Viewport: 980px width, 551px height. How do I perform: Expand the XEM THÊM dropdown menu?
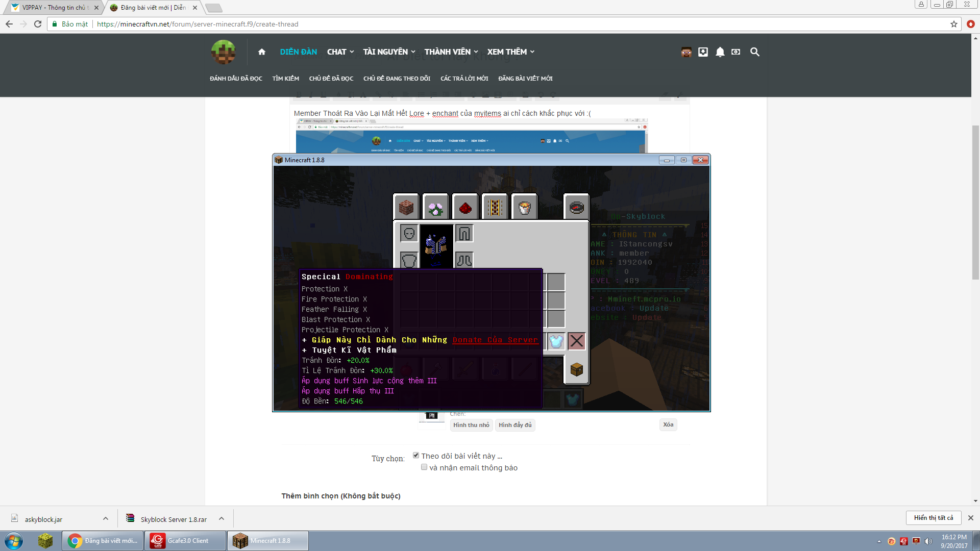pyautogui.click(x=511, y=52)
